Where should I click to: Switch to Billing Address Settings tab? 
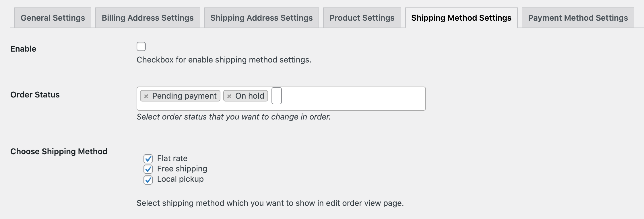[148, 18]
